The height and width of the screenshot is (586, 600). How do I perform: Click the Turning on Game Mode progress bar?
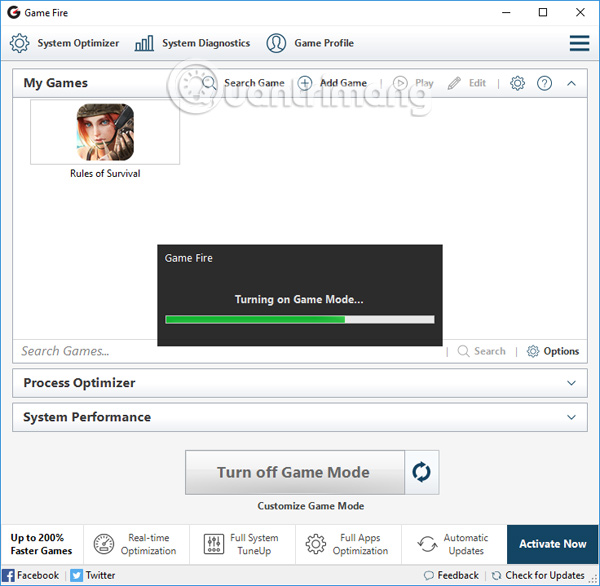[x=299, y=320]
